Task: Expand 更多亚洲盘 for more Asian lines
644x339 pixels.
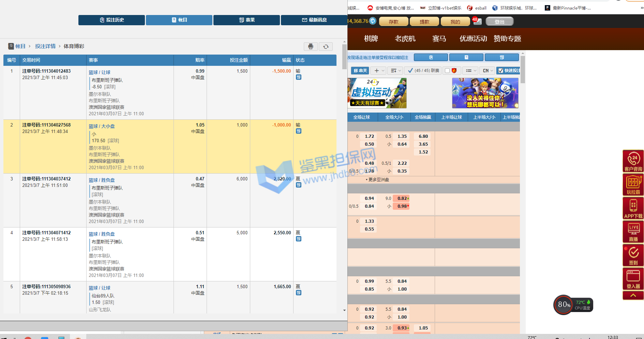Action: click(377, 180)
